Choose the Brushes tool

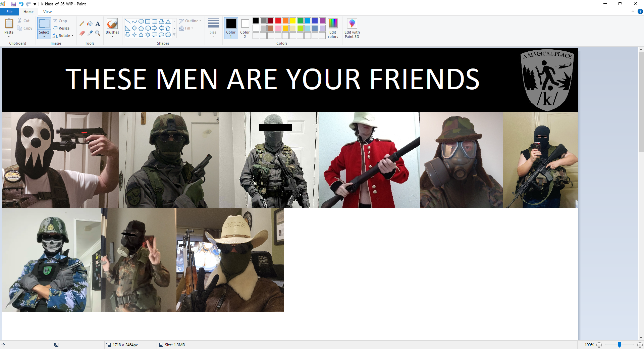point(112,24)
